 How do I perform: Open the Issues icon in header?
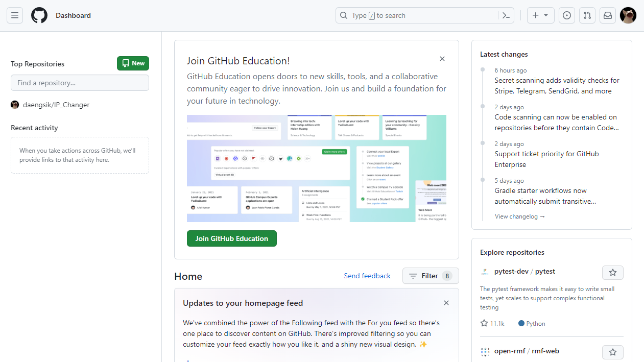tap(567, 15)
